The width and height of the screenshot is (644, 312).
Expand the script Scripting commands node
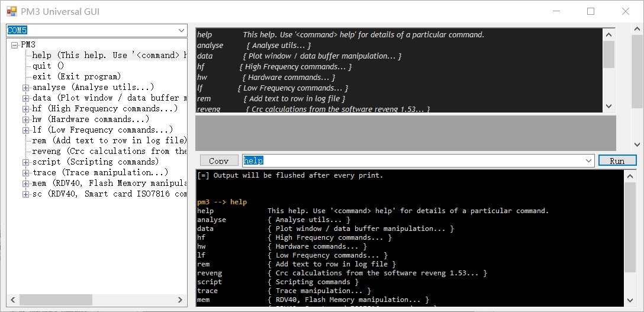pos(26,162)
